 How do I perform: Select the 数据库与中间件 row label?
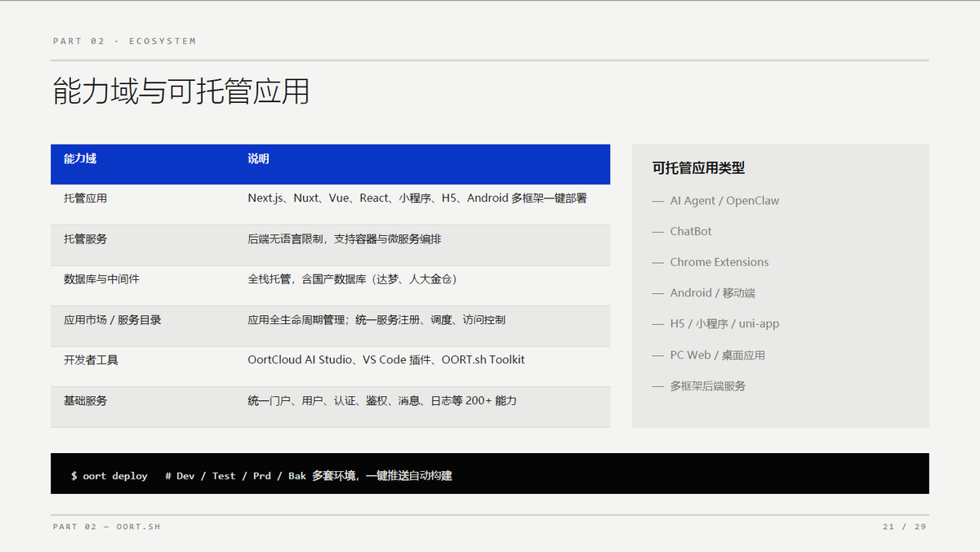[101, 278]
